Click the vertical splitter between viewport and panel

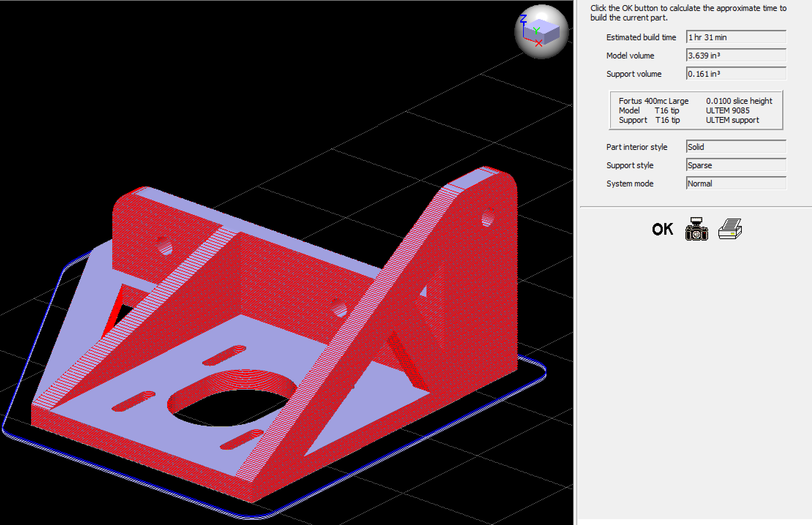pyautogui.click(x=575, y=262)
